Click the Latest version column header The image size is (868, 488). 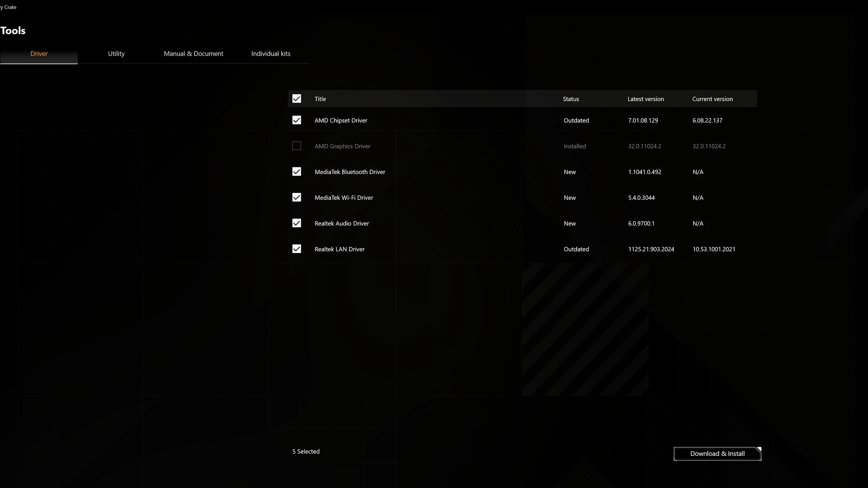[x=646, y=99]
